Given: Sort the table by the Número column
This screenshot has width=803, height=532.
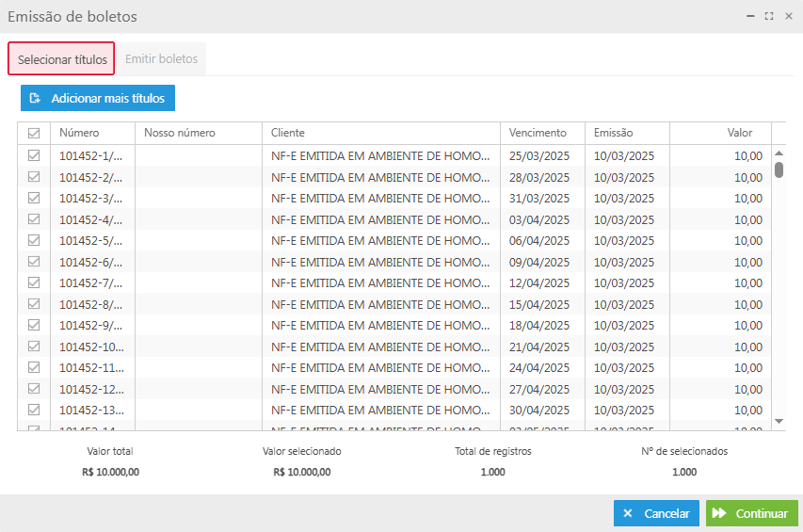Looking at the screenshot, I should (79, 133).
